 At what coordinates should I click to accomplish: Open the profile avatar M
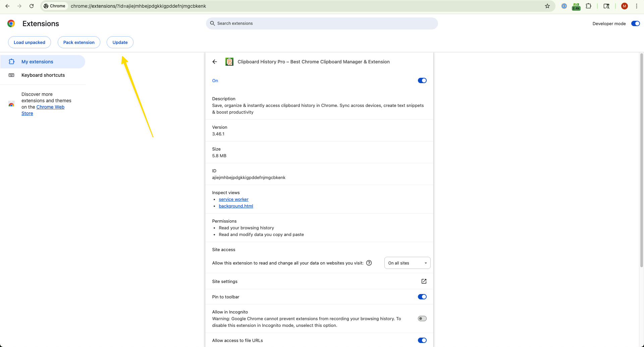tap(625, 6)
